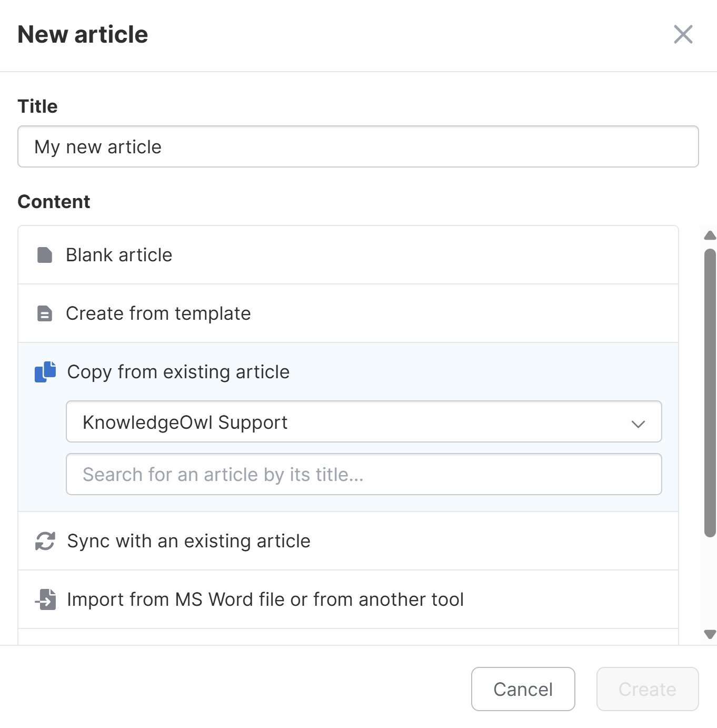Click the Blank article page icon
Screen dimensions: 717x728
point(45,255)
